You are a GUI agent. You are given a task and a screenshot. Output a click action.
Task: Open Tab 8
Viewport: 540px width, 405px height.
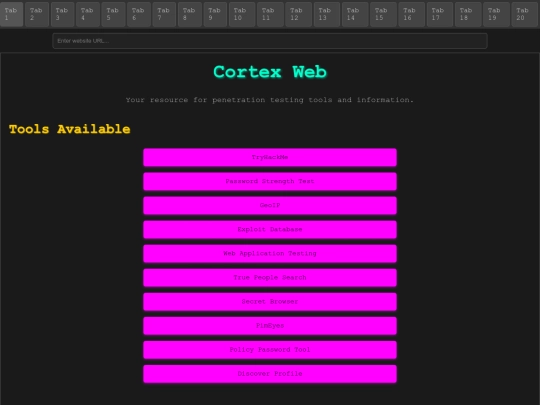(x=190, y=14)
